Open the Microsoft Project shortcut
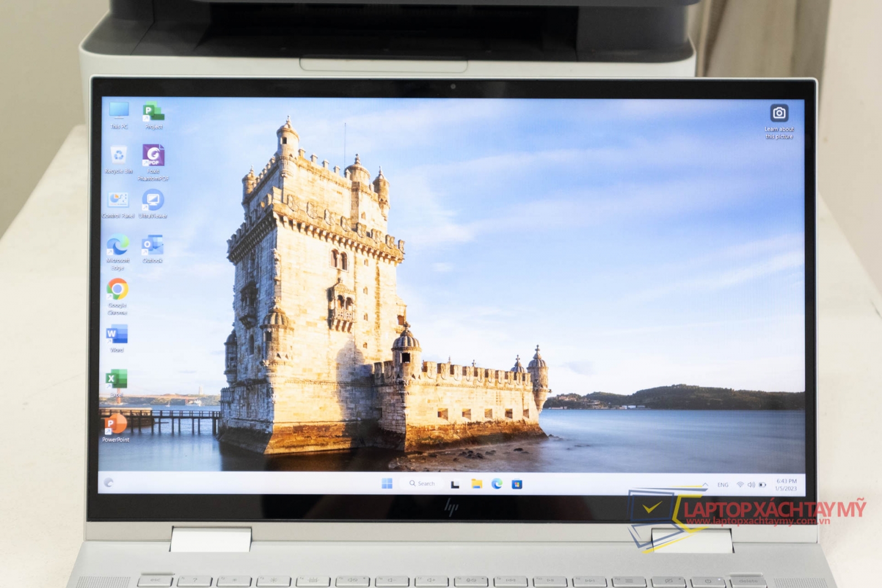 [x=153, y=112]
